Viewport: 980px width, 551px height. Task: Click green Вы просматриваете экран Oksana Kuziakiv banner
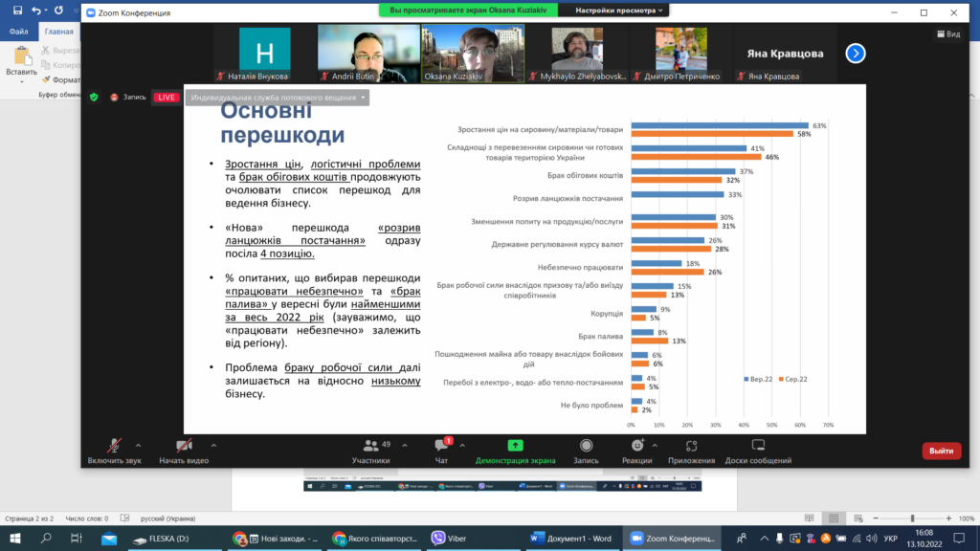pos(468,10)
